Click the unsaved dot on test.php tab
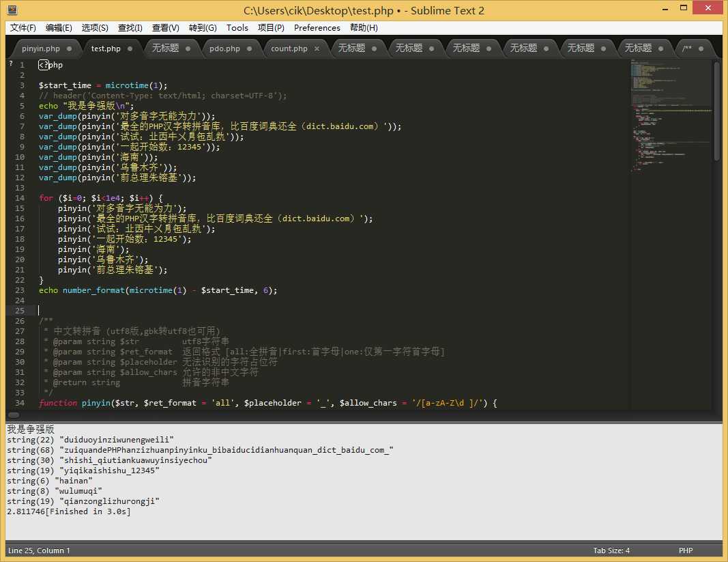The height and width of the screenshot is (562, 728). pyautogui.click(x=130, y=49)
